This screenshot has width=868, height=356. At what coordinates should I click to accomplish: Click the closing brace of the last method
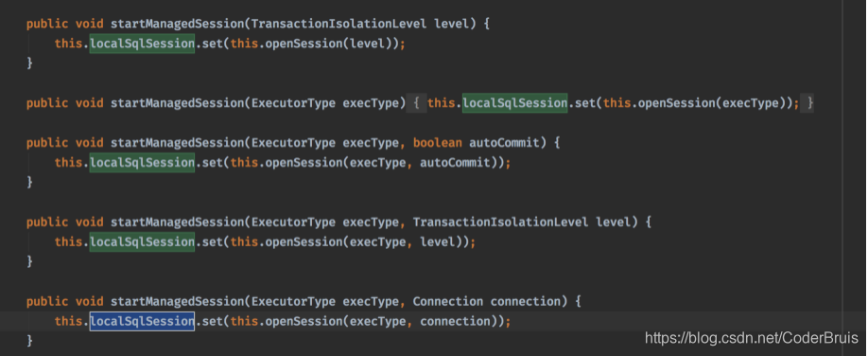(x=30, y=341)
